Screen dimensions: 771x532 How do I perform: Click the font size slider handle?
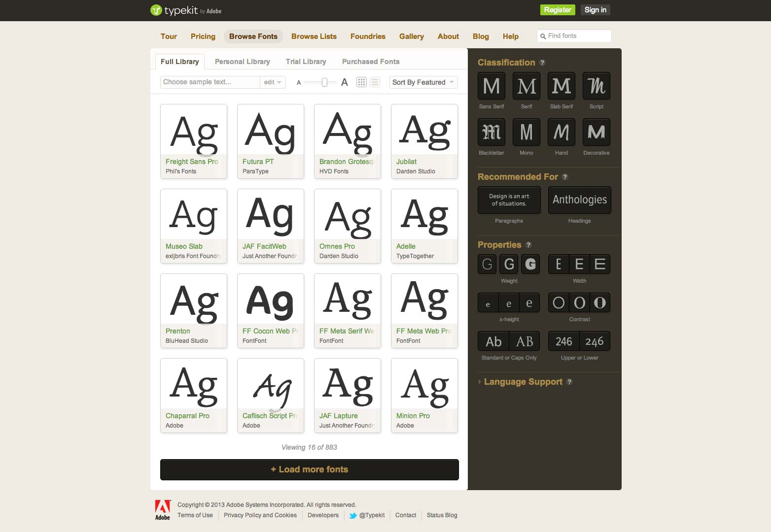click(324, 82)
